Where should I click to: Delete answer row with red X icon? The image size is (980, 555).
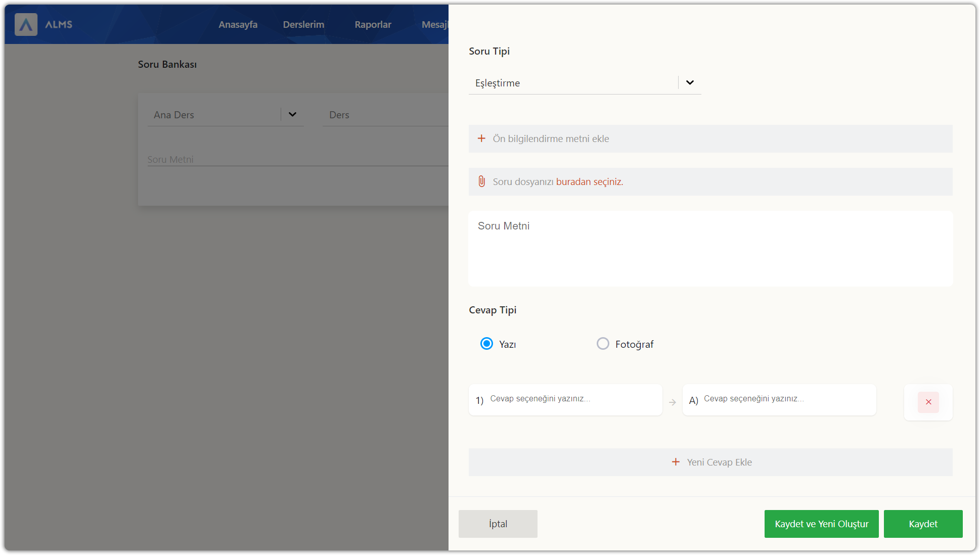click(x=928, y=402)
